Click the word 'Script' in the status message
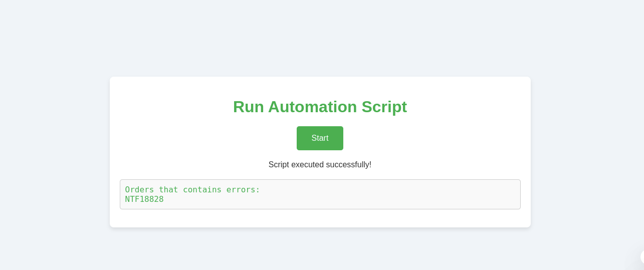The image size is (644, 270). 278,165
